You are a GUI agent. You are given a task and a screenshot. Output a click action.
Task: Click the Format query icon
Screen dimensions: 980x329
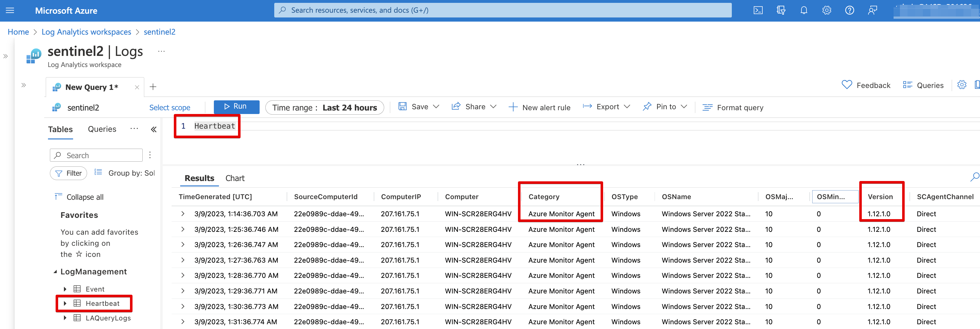click(707, 108)
